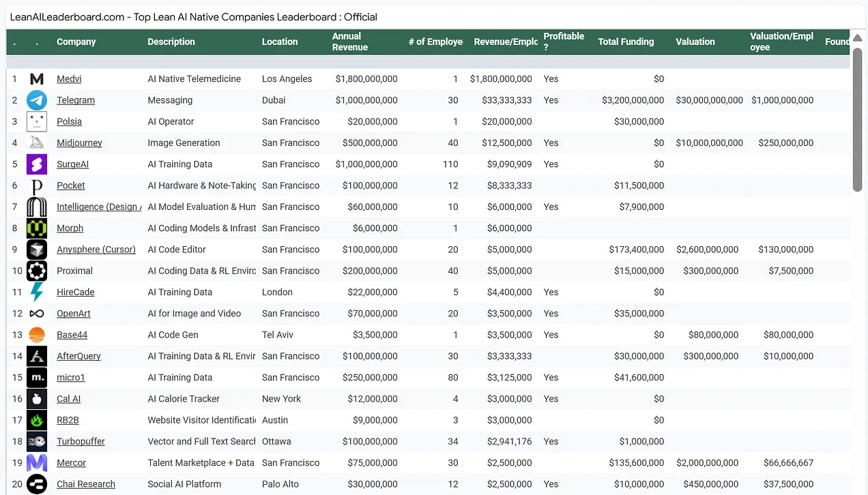Screen dimensions: 868x495
Task: Open the Pocket company link
Action: pos(71,185)
